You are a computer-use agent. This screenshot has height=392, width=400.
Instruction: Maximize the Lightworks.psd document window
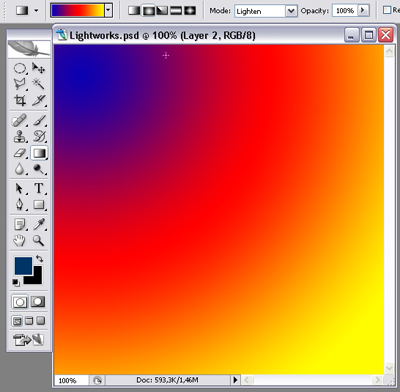pyautogui.click(x=369, y=35)
